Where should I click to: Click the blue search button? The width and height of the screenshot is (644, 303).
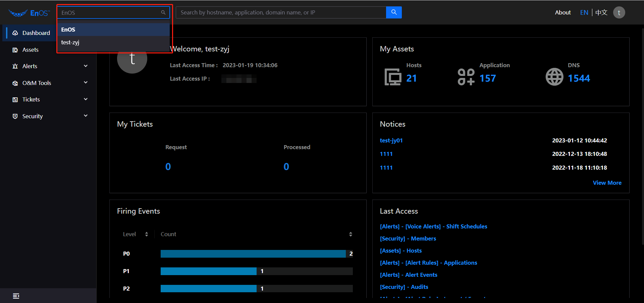394,12
